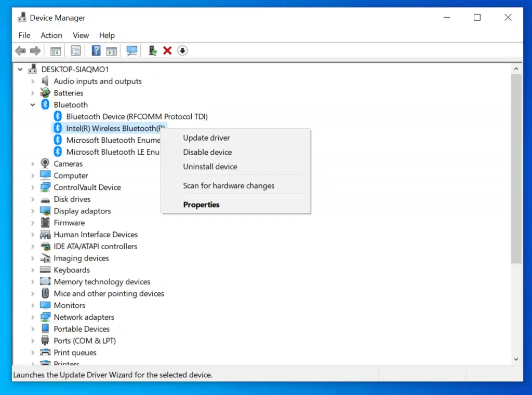The image size is (532, 395).
Task: Expand the Display adaptors category
Action: (x=33, y=211)
